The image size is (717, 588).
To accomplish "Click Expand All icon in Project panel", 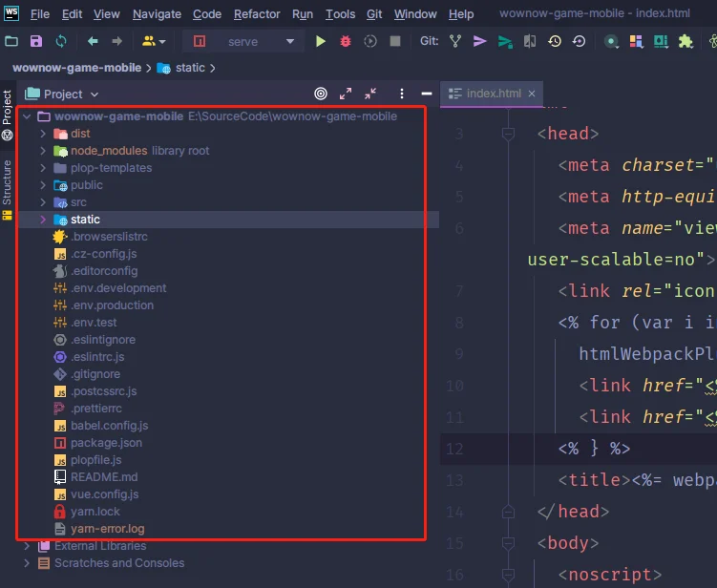I will point(346,94).
